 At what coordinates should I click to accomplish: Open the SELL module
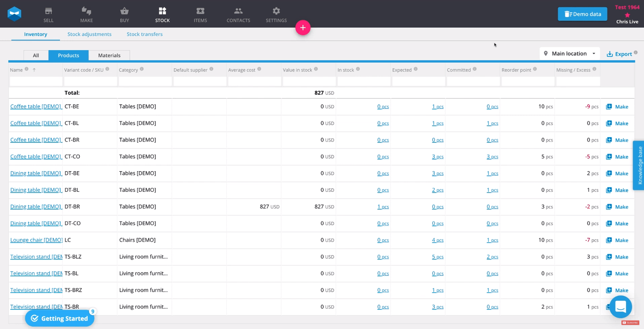(48, 14)
